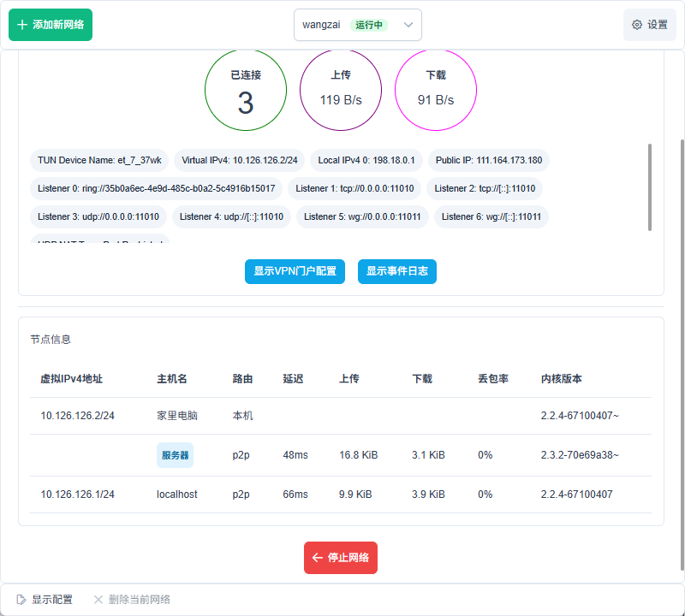Click the gear icon in 设置 button
Image resolution: width=685 pixels, height=616 pixels.
pos(637,25)
